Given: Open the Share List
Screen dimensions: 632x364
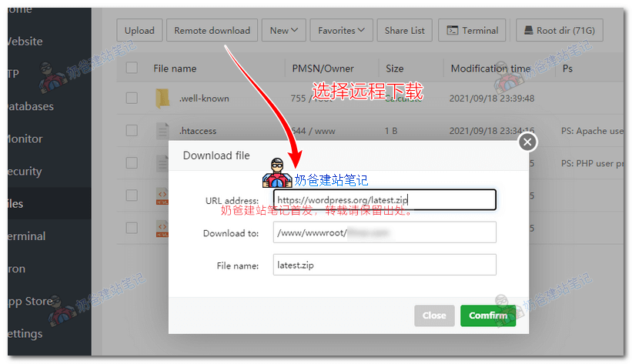Looking at the screenshot, I should tap(404, 31).
